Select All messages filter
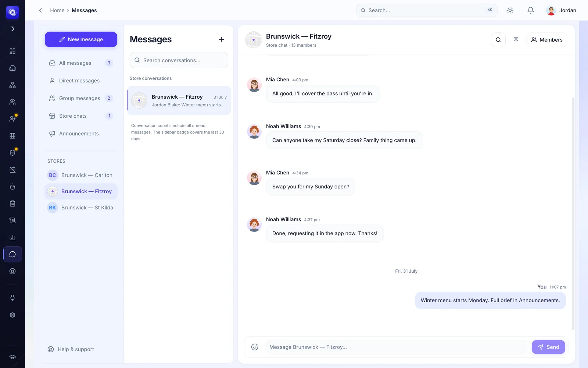 coord(81,63)
